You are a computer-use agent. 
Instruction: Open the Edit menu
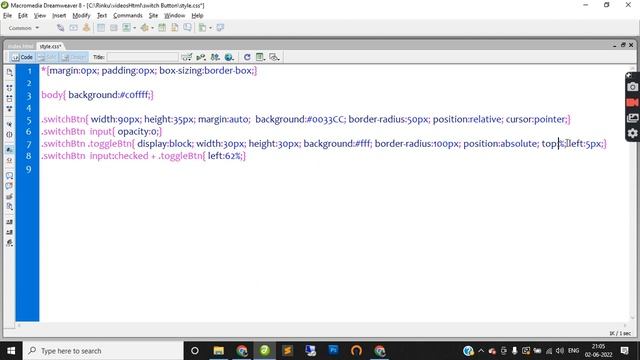click(22, 16)
